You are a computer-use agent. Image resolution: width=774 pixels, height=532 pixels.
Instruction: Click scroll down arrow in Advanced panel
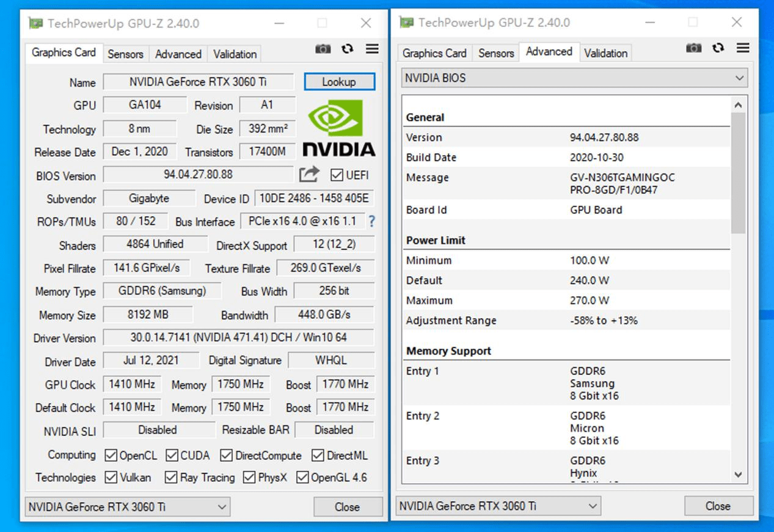coord(738,474)
